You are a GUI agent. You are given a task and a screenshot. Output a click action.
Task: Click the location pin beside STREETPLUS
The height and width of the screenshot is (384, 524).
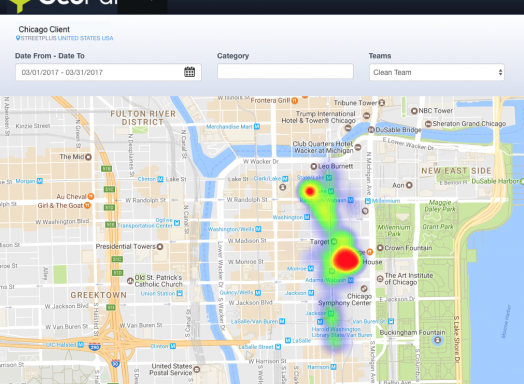(x=18, y=38)
